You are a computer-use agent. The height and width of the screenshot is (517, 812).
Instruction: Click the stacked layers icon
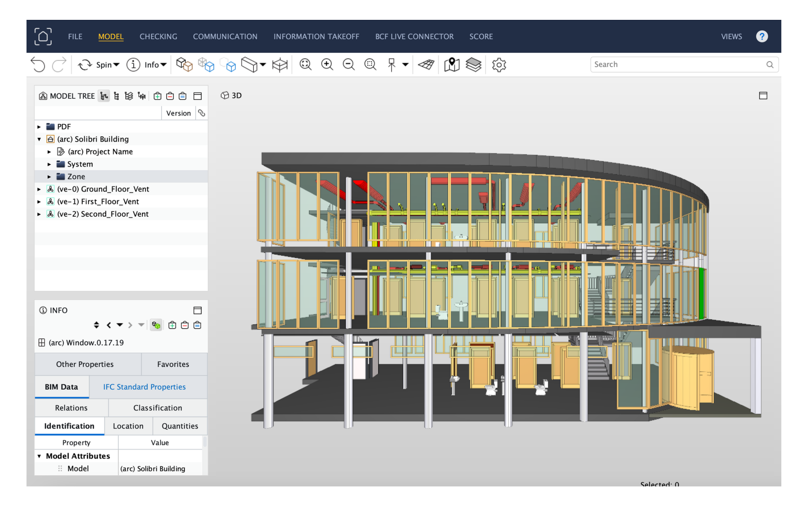473,65
